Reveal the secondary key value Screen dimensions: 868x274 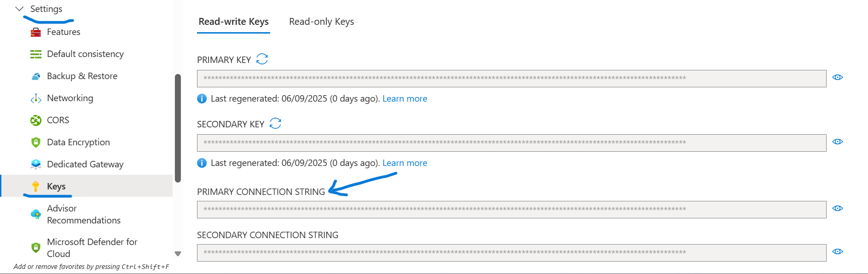838,142
